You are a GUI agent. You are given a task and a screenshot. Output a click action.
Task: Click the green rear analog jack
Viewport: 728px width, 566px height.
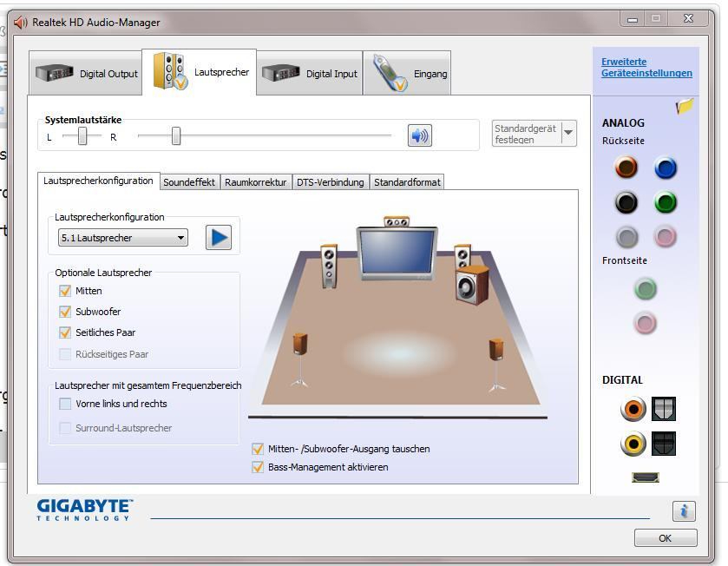tap(666, 202)
